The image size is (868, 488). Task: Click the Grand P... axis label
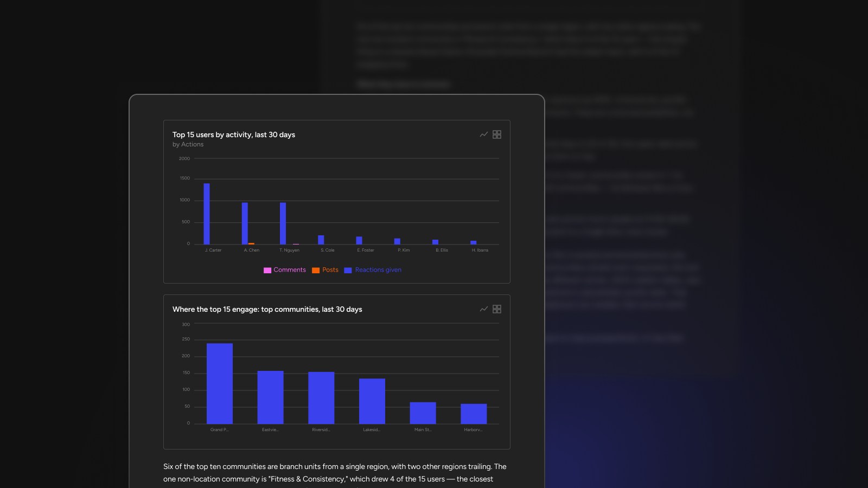220,429
